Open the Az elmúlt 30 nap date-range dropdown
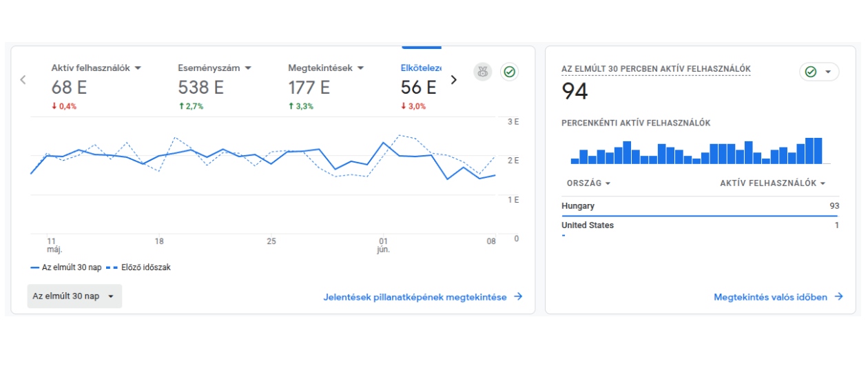 point(74,296)
